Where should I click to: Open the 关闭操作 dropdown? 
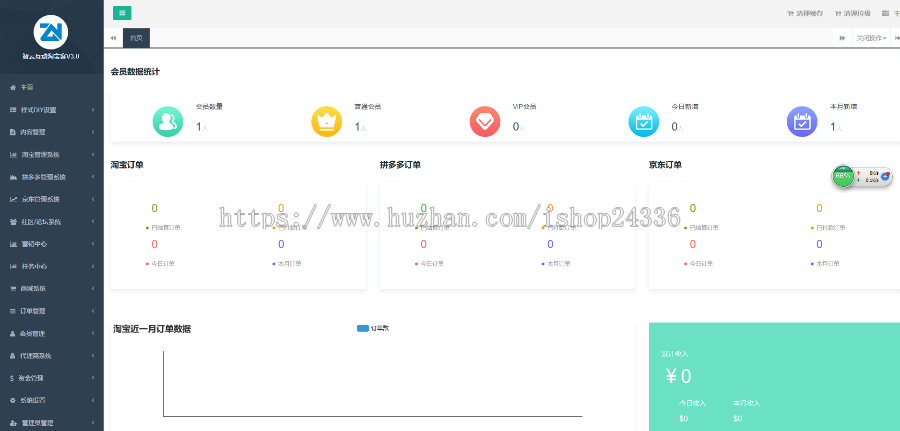pos(871,38)
